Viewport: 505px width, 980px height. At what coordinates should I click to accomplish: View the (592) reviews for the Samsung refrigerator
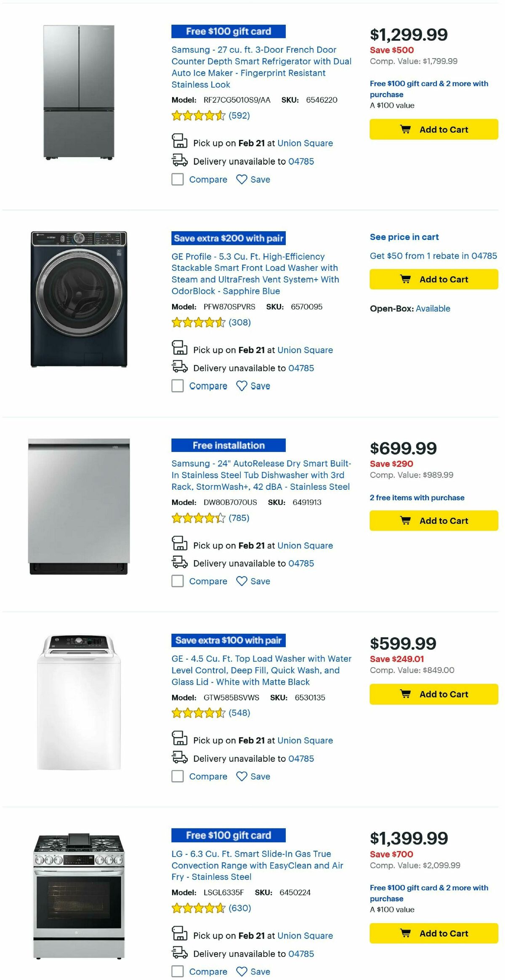[239, 116]
